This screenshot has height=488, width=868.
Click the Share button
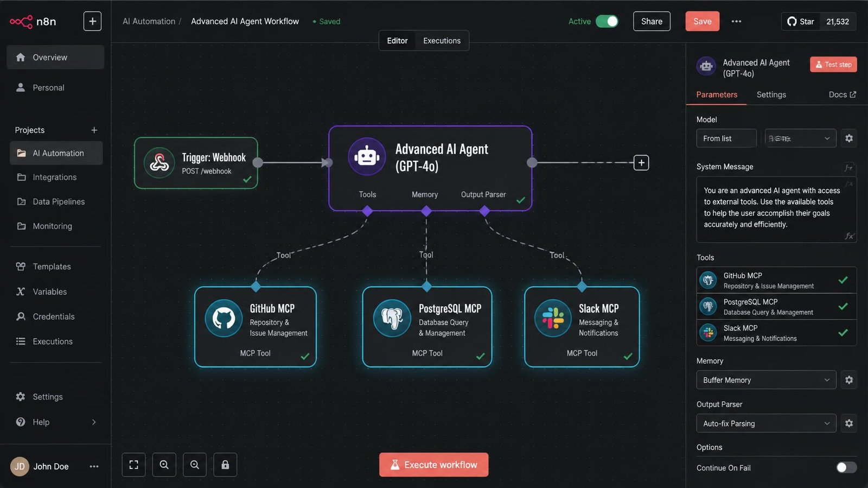pos(652,21)
